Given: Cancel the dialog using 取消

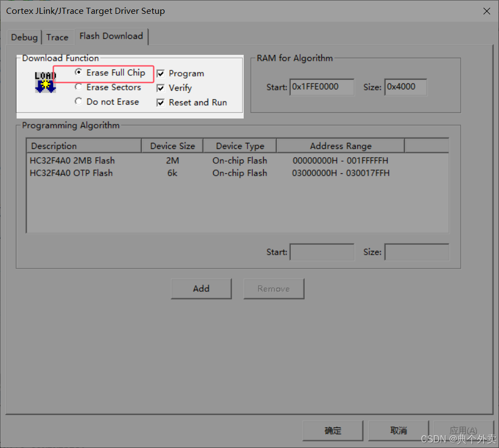Looking at the screenshot, I should [399, 430].
